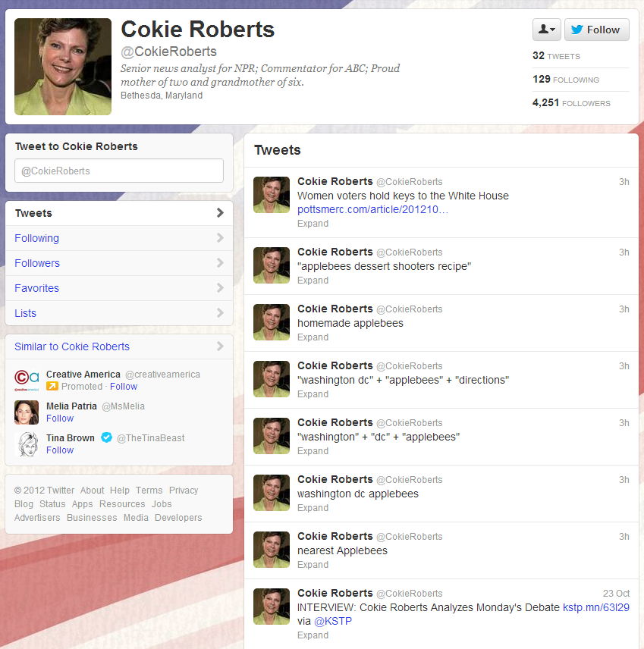Screen dimensions: 644x649
Task: Select the Tweets tab in sidebar
Action: pyautogui.click(x=119, y=213)
